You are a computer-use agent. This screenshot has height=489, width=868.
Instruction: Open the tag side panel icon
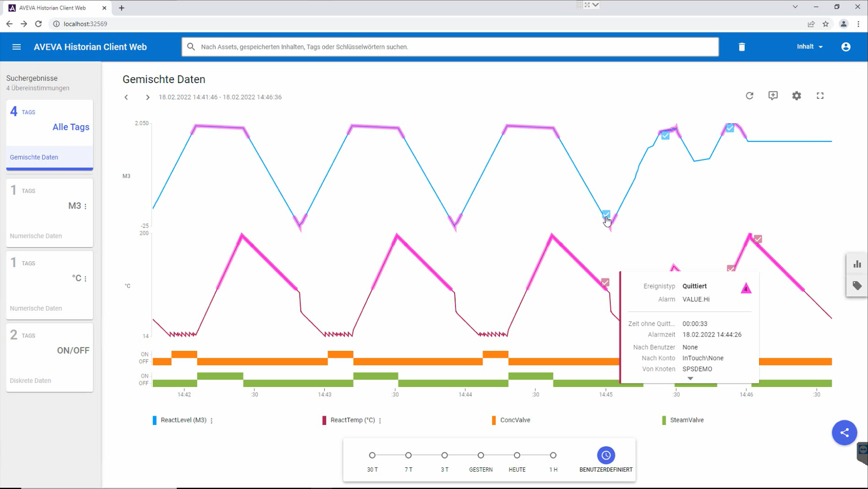(x=857, y=285)
